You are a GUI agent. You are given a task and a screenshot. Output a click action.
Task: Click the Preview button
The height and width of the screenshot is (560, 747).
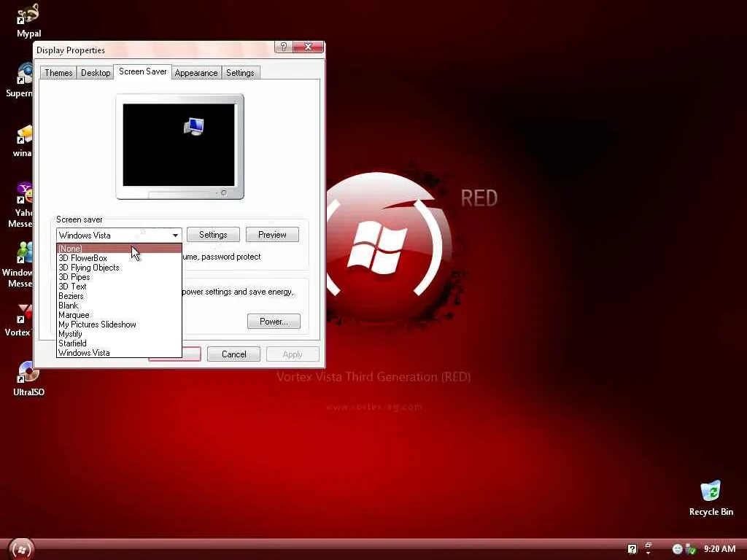pos(272,235)
